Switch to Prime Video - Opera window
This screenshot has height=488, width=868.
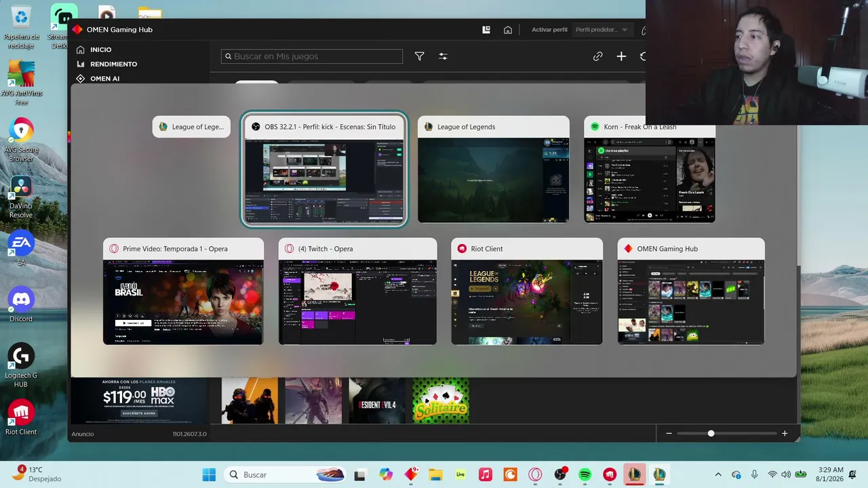point(183,291)
